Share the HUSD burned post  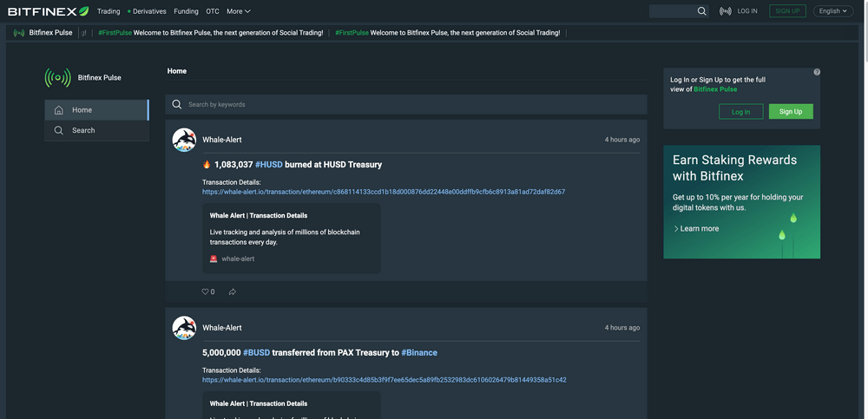point(233,291)
